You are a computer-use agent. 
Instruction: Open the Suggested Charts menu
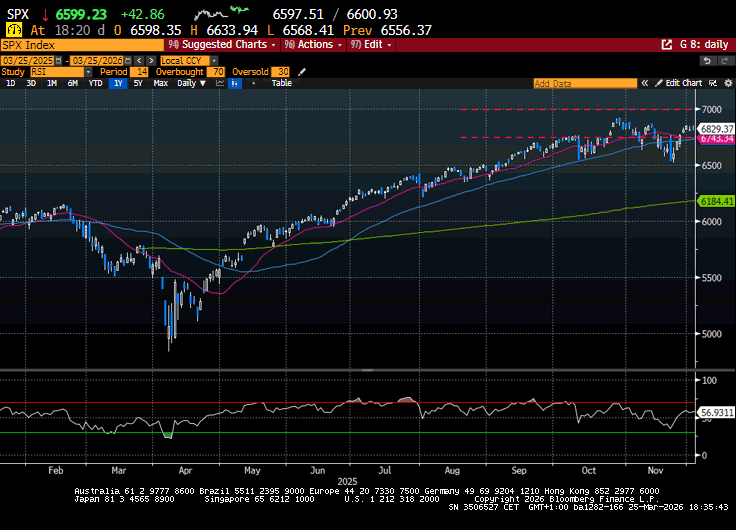(x=222, y=45)
